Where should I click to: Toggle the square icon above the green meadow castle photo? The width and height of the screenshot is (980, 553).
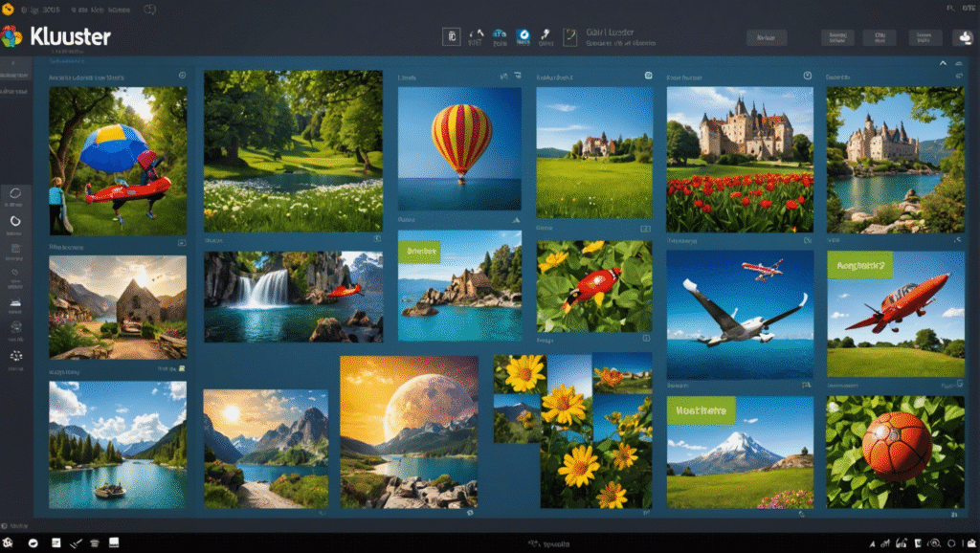point(647,76)
